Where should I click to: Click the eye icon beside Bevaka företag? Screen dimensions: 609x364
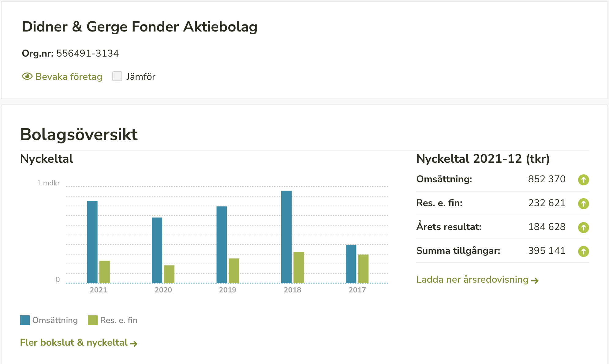tap(27, 76)
